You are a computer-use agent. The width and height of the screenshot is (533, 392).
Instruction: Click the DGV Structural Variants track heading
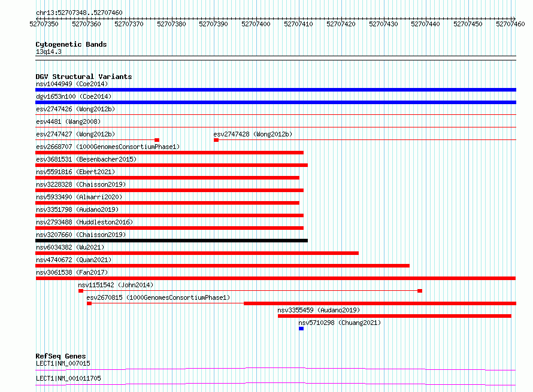tap(84, 77)
